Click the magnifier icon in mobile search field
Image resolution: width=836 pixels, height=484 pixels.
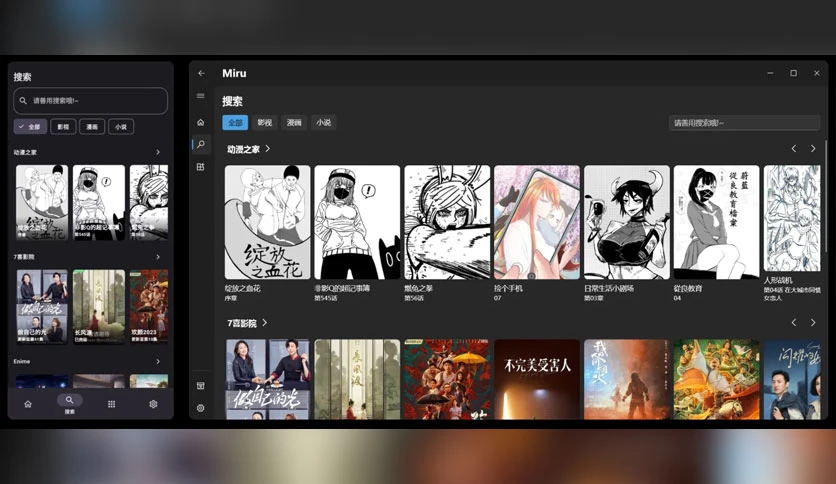coord(23,100)
